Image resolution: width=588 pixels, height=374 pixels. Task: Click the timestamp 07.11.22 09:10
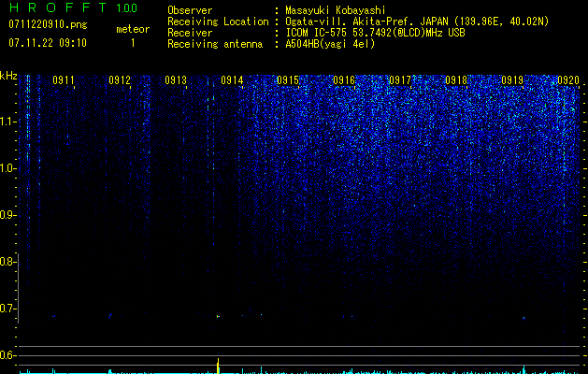(x=48, y=43)
